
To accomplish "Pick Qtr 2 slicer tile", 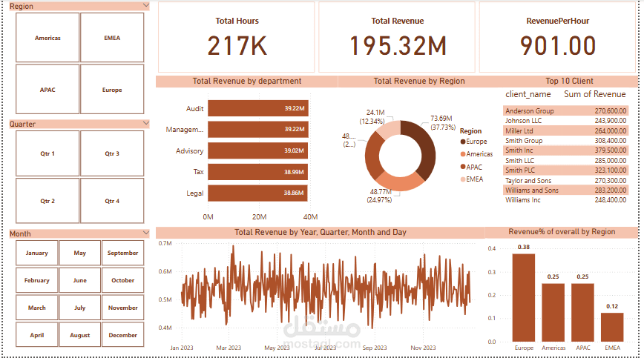I will tap(47, 201).
